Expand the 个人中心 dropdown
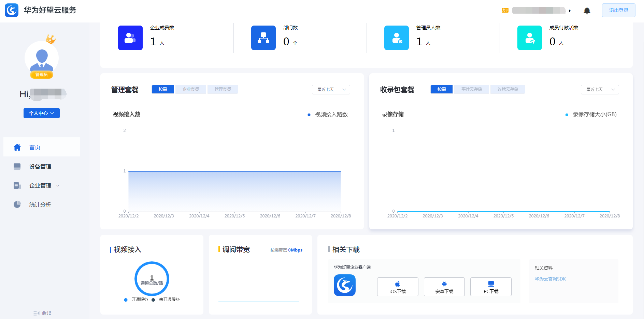The width and height of the screenshot is (644, 319). click(x=42, y=113)
